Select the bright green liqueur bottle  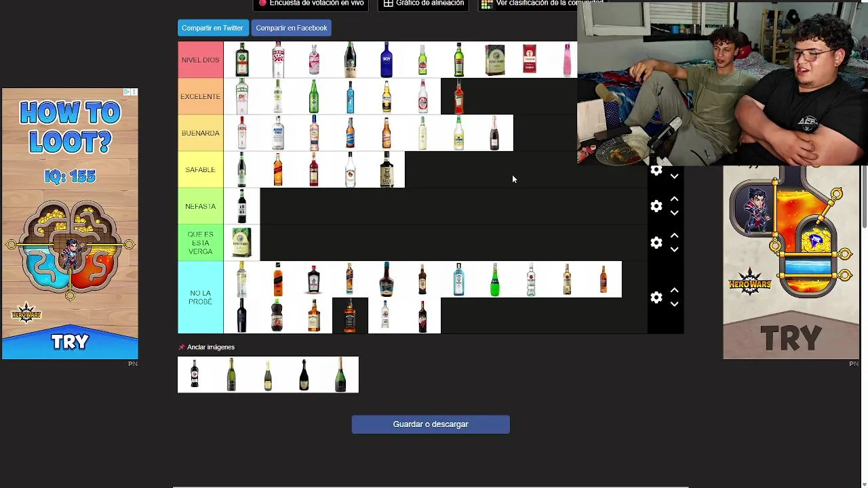tap(495, 279)
